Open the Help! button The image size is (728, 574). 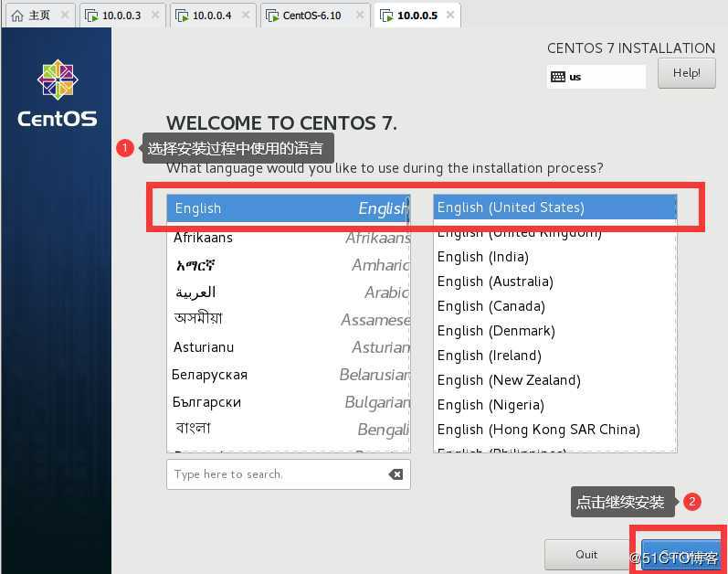(x=687, y=73)
